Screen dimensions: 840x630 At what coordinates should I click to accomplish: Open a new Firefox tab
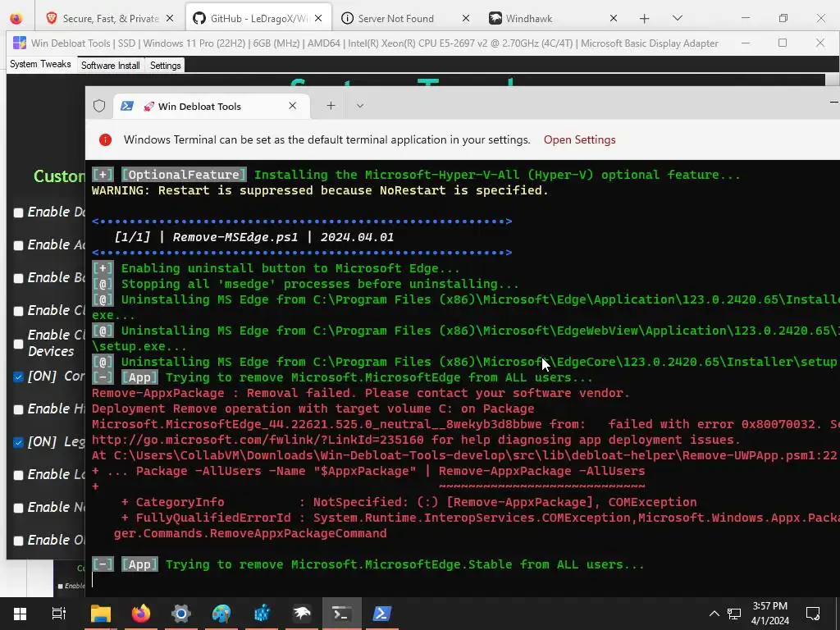[645, 19]
